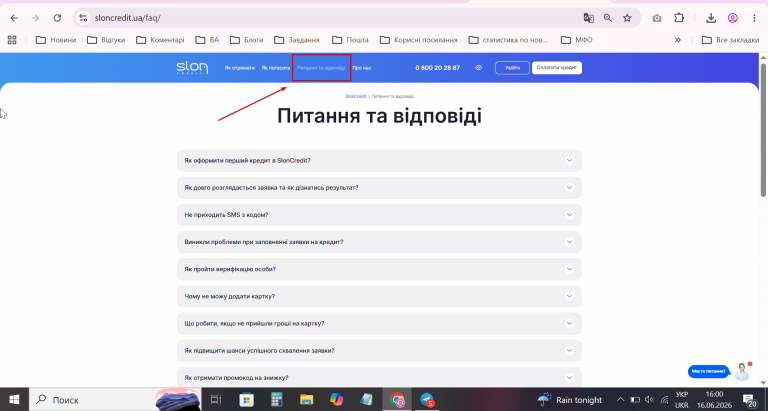Open the volume control in tray
Viewport: 768px width, 411px height.
[649, 400]
